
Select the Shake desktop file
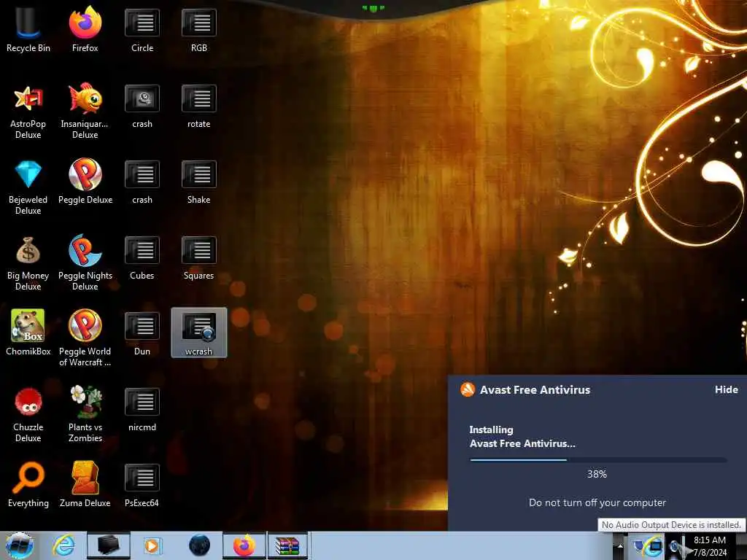coord(198,182)
